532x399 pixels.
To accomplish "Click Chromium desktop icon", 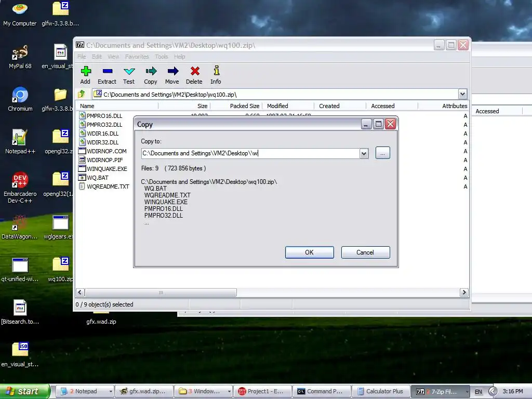I will 20,99.
